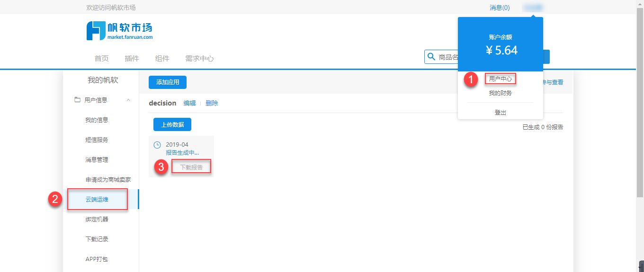Click the 用户信息 group header
Image resolution: width=644 pixels, height=272 pixels.
point(101,100)
